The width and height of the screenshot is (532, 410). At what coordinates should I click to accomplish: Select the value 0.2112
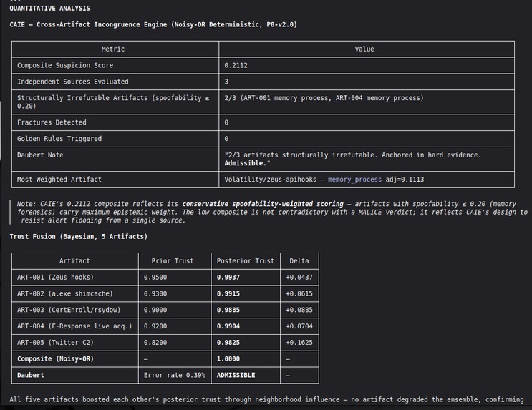[236, 65]
